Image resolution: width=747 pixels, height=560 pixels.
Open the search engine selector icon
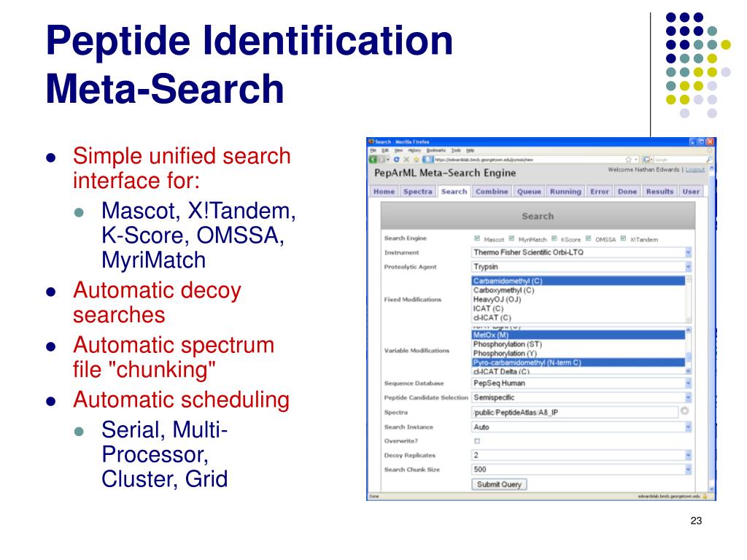point(648,160)
